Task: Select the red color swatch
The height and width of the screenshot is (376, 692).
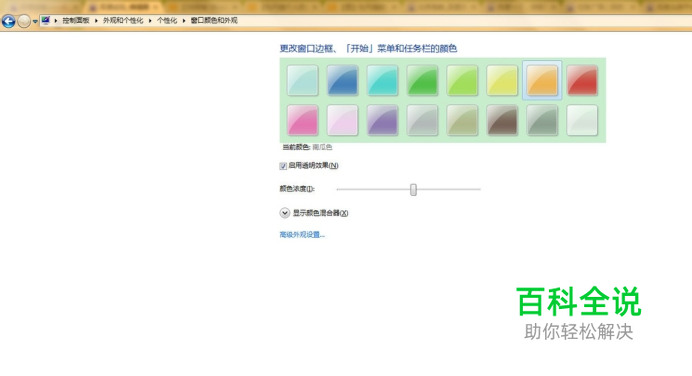Action: 582,80
